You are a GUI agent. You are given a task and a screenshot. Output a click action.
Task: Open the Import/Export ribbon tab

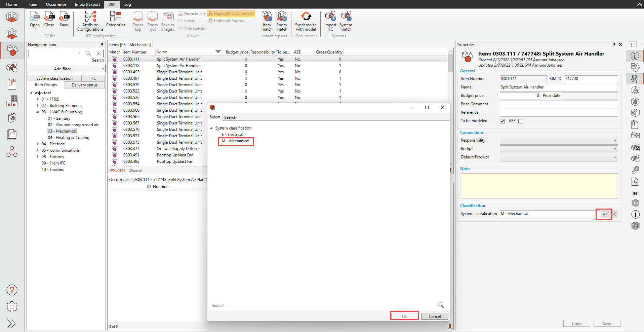point(87,4)
